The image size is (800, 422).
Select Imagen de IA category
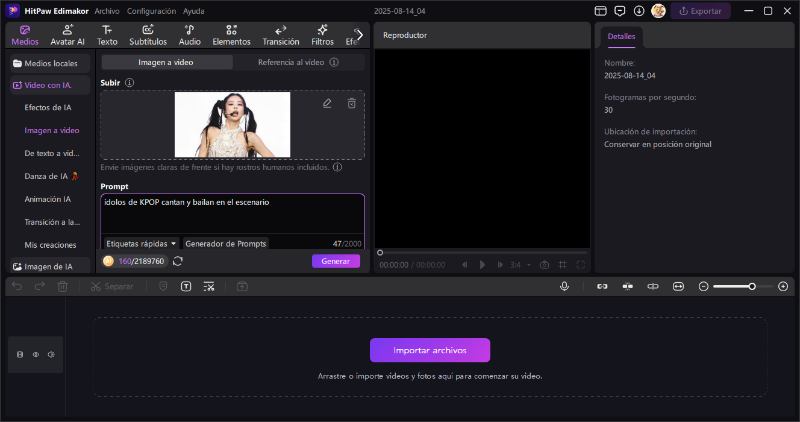tap(50, 266)
